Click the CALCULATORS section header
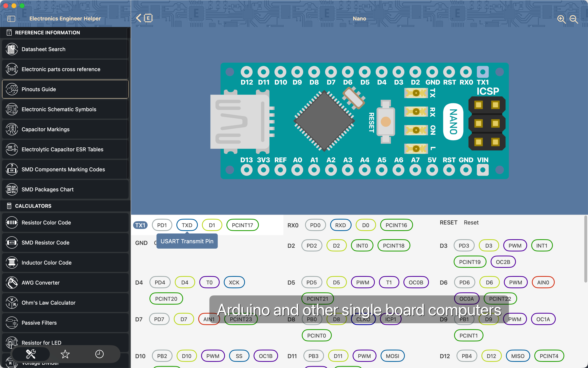This screenshot has width=588, height=368. 33,206
